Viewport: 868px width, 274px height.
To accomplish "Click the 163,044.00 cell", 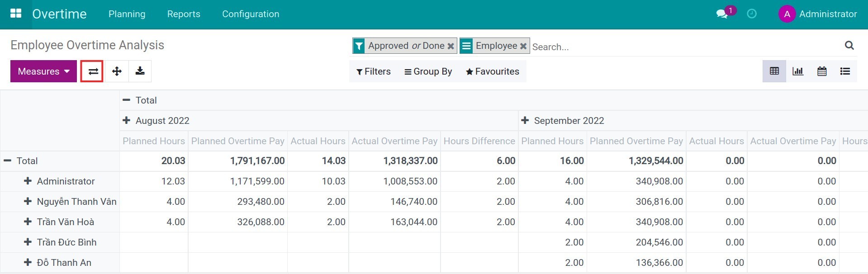I will (394, 222).
